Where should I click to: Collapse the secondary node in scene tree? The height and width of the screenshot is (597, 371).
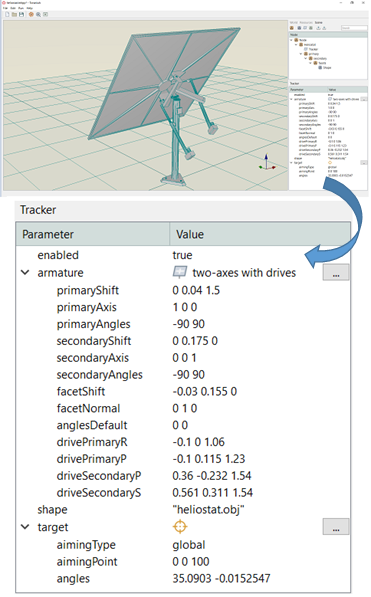(305, 58)
